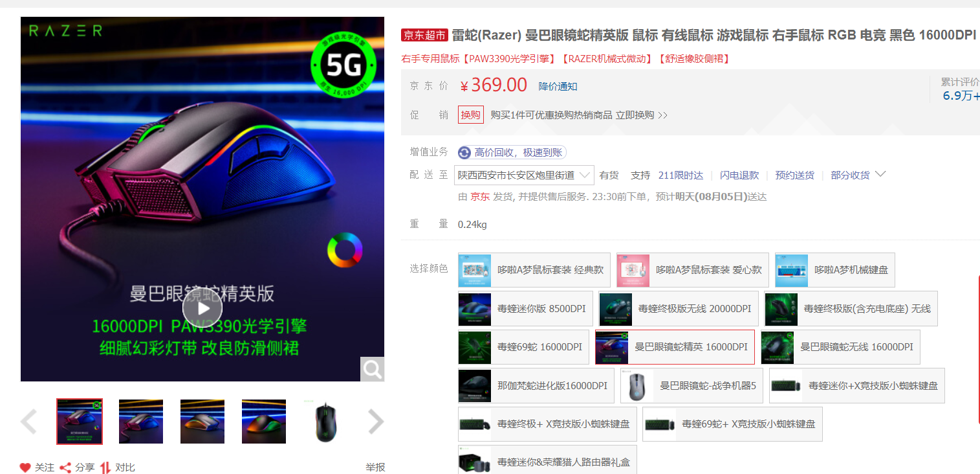
Task: Click the heart 关注 follow icon
Action: pyautogui.click(x=25, y=467)
